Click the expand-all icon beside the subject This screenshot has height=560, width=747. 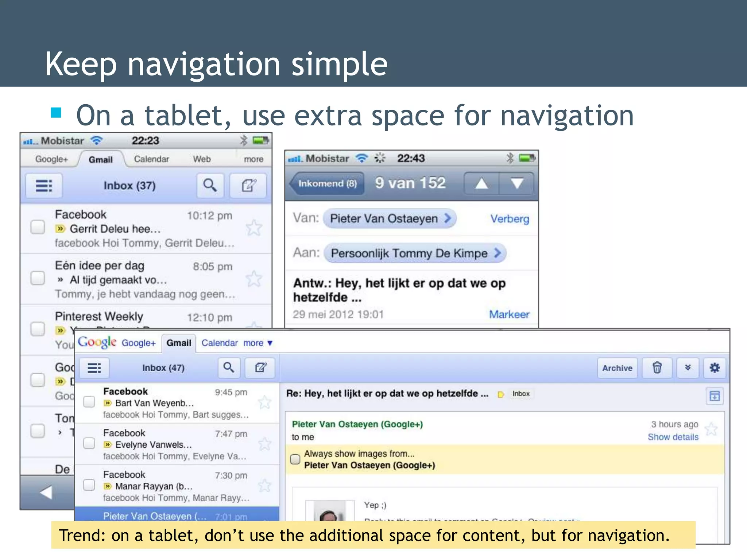click(x=715, y=396)
